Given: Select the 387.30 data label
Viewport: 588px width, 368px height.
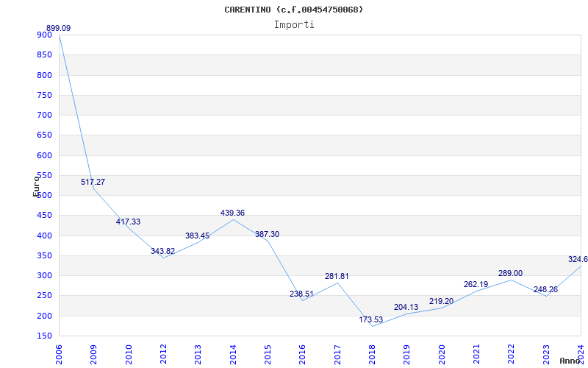Looking at the screenshot, I should pyautogui.click(x=267, y=235).
